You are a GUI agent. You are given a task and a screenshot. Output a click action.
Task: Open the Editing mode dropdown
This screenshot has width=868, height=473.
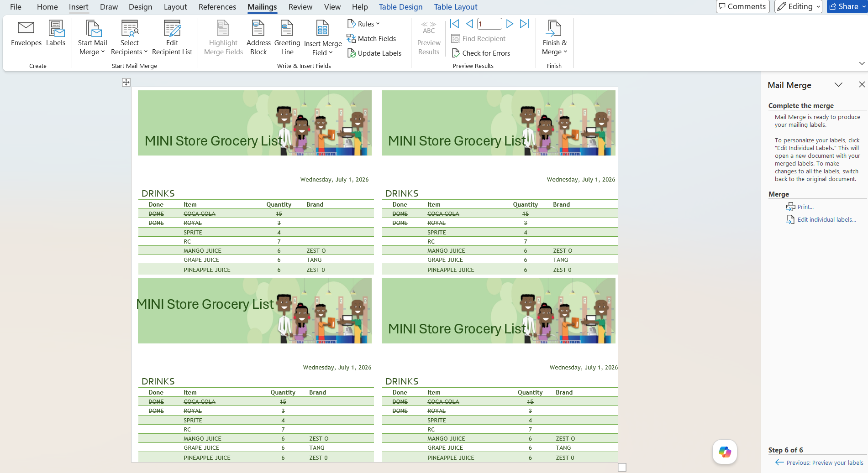(798, 6)
